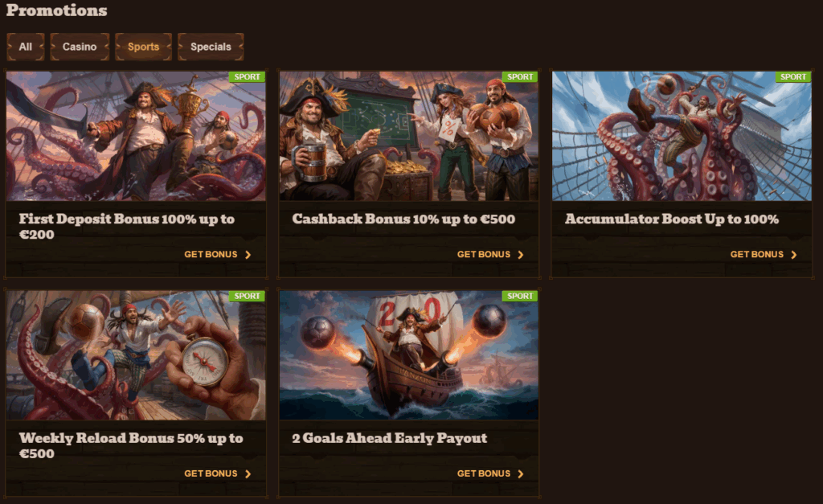Viewport: 823px width, 504px height.
Task: Open the cannon ship Early Payout image
Action: [x=409, y=355]
